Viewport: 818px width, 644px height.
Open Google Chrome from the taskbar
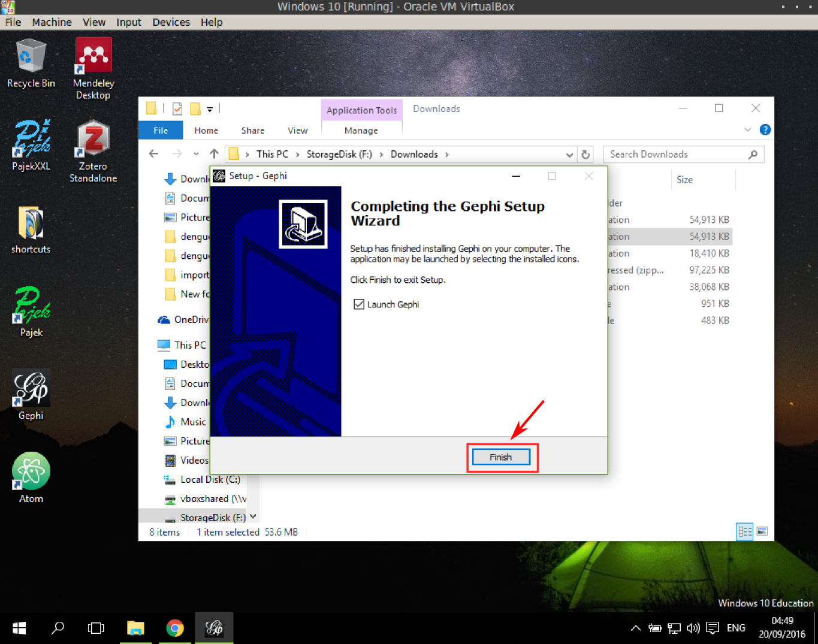pyautogui.click(x=174, y=628)
